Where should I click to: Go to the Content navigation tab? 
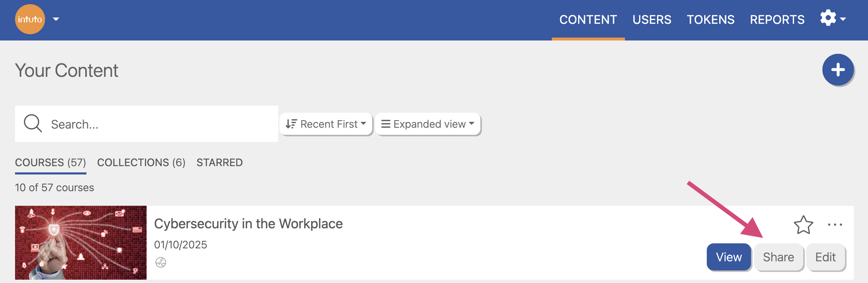[x=588, y=20]
